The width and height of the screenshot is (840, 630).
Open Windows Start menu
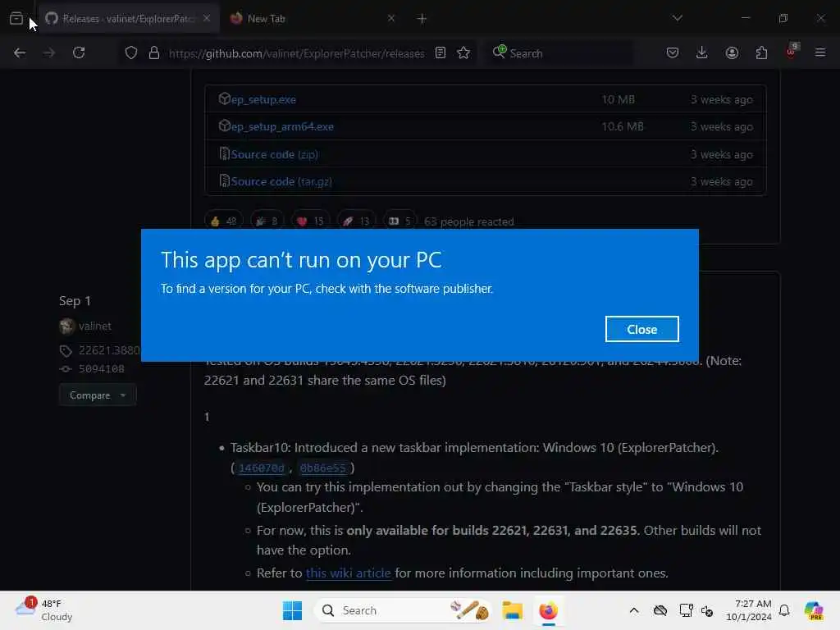click(x=293, y=610)
